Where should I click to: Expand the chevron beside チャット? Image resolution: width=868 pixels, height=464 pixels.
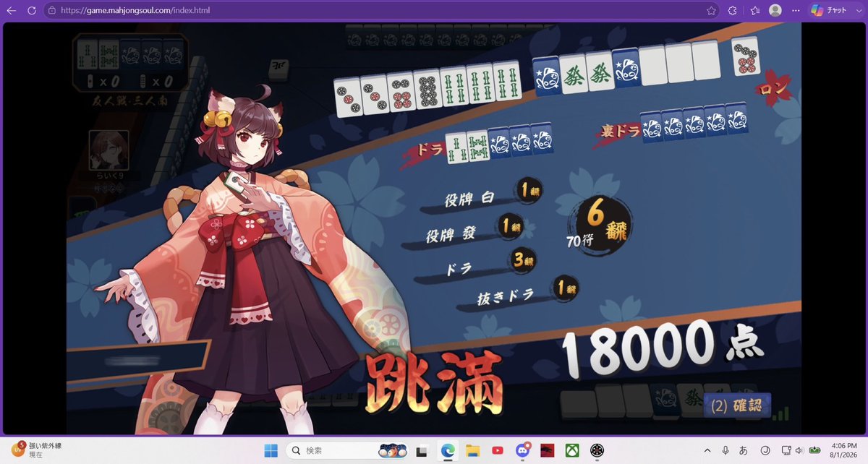click(858, 11)
